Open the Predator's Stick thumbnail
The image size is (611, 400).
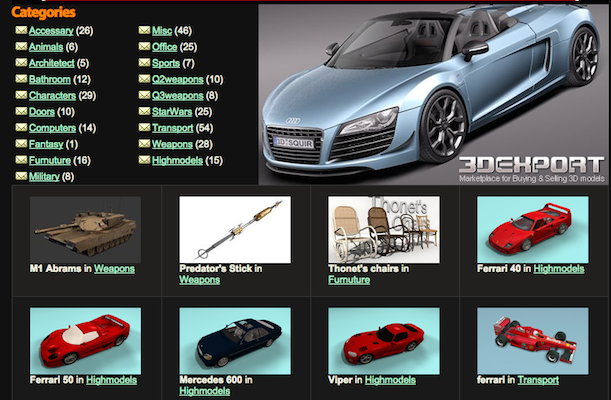click(235, 230)
